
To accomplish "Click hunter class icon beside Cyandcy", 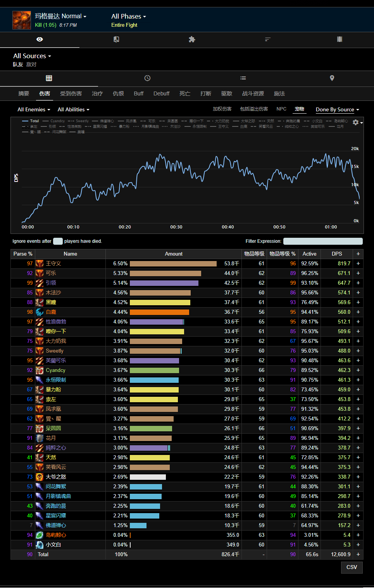I will point(40,370).
